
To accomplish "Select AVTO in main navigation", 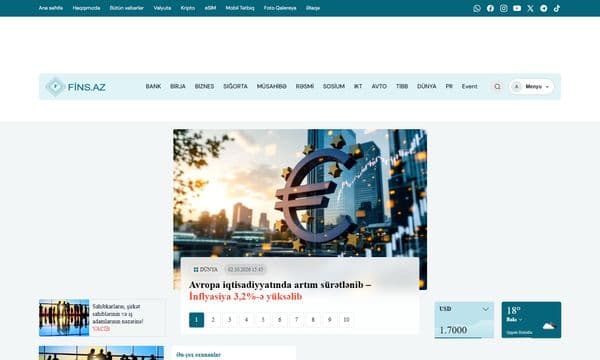I will click(x=379, y=86).
